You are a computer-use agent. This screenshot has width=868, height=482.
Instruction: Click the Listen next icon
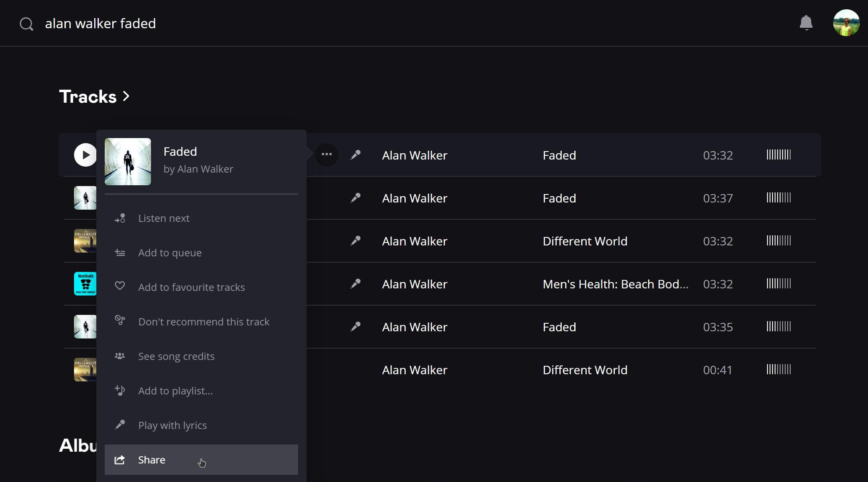tap(120, 218)
